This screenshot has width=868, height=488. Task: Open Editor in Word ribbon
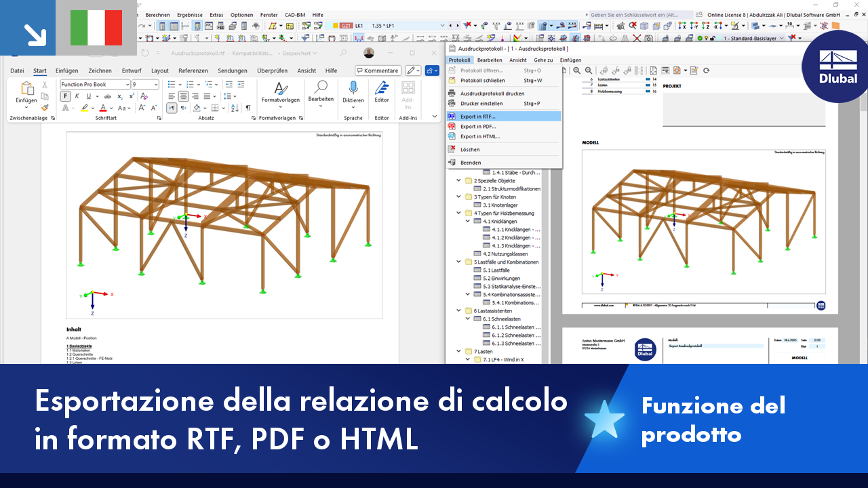click(x=382, y=93)
